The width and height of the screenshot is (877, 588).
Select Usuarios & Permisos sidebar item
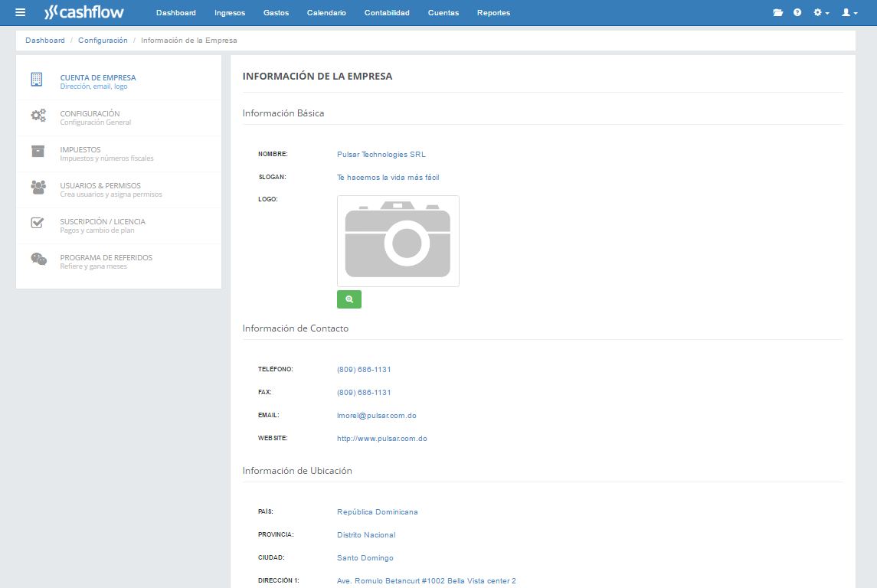pyautogui.click(x=119, y=189)
